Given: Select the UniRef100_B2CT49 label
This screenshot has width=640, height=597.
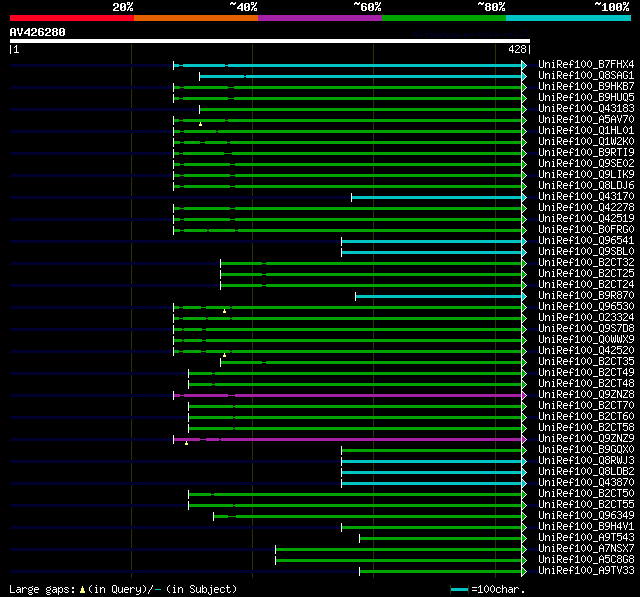Looking at the screenshot, I should (586, 373).
